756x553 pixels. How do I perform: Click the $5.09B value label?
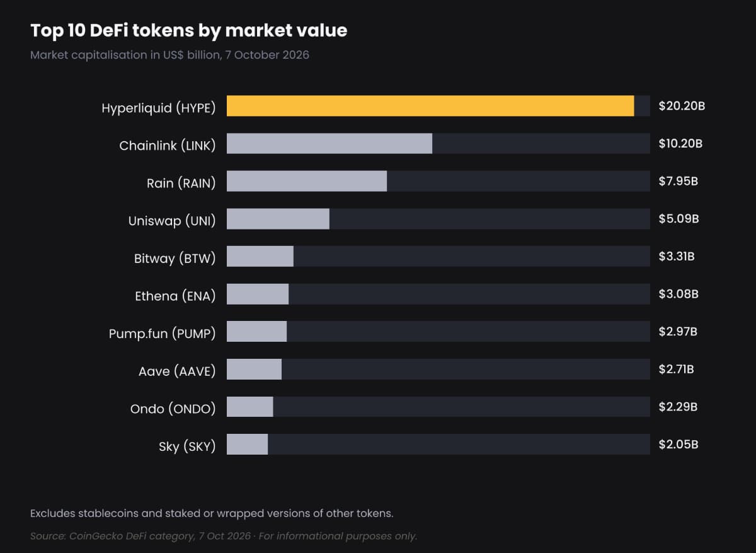point(679,219)
